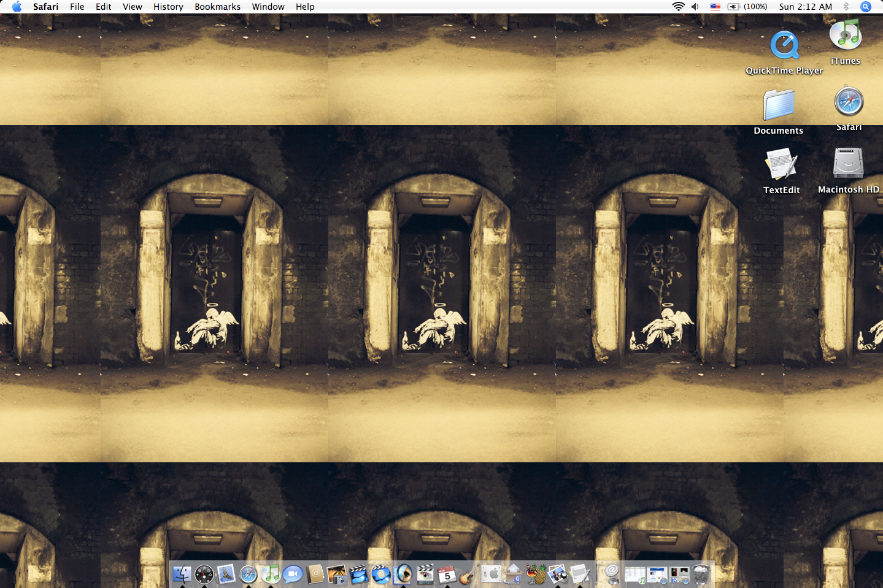Open the US flag input menu
This screenshot has width=883, height=588.
tap(715, 7)
